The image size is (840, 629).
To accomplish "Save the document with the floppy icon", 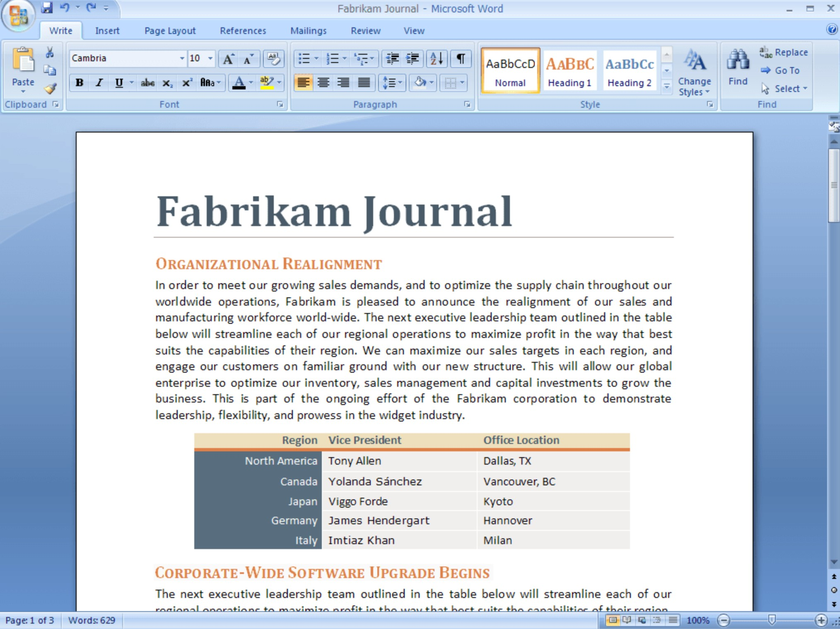I will (47, 7).
